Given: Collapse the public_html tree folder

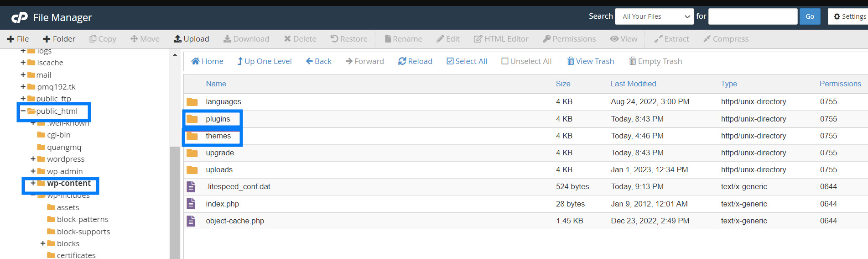Looking at the screenshot, I should (23, 111).
